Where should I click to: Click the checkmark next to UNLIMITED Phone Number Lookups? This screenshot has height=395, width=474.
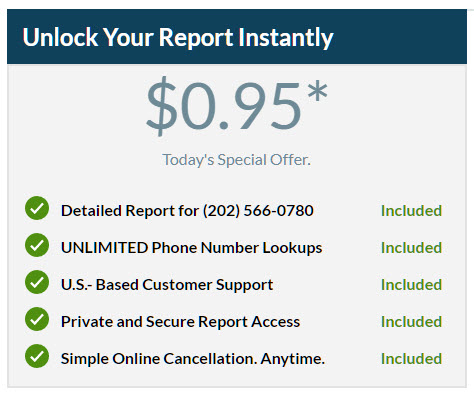point(37,245)
